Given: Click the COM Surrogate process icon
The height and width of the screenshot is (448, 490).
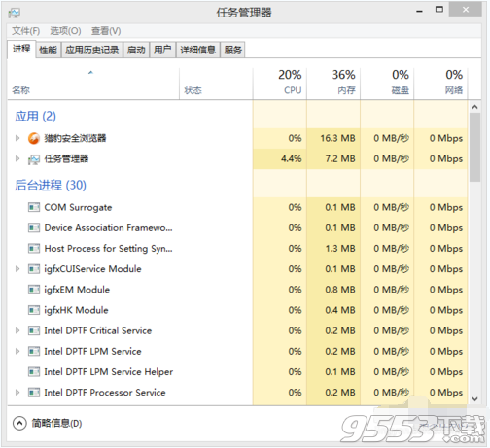Looking at the screenshot, I should click(x=34, y=207).
